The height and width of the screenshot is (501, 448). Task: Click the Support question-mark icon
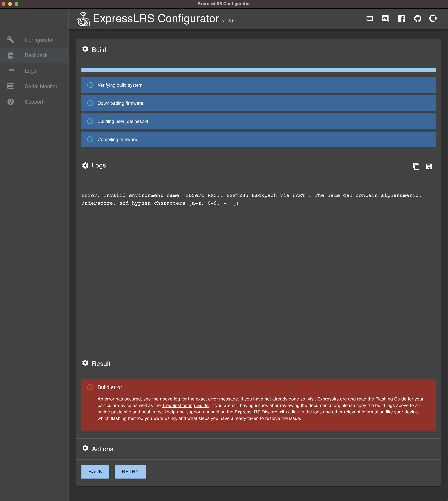11,102
